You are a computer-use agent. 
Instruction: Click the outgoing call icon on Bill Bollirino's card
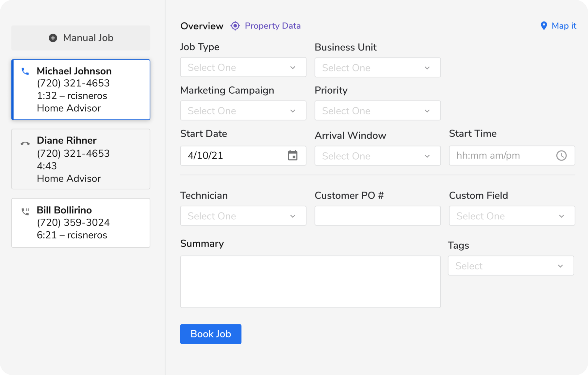pyautogui.click(x=25, y=211)
